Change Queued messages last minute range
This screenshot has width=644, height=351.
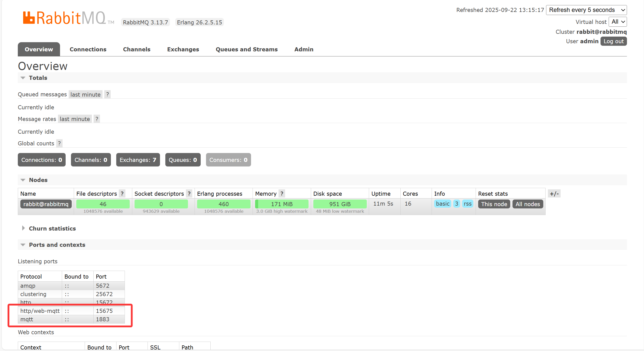pyautogui.click(x=85, y=95)
